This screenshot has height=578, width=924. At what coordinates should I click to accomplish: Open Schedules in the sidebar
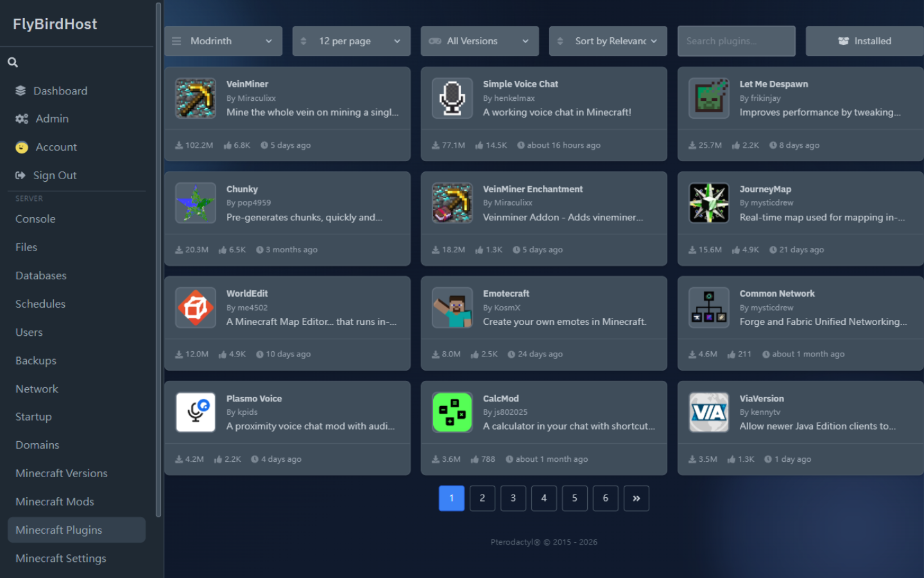(x=76, y=304)
